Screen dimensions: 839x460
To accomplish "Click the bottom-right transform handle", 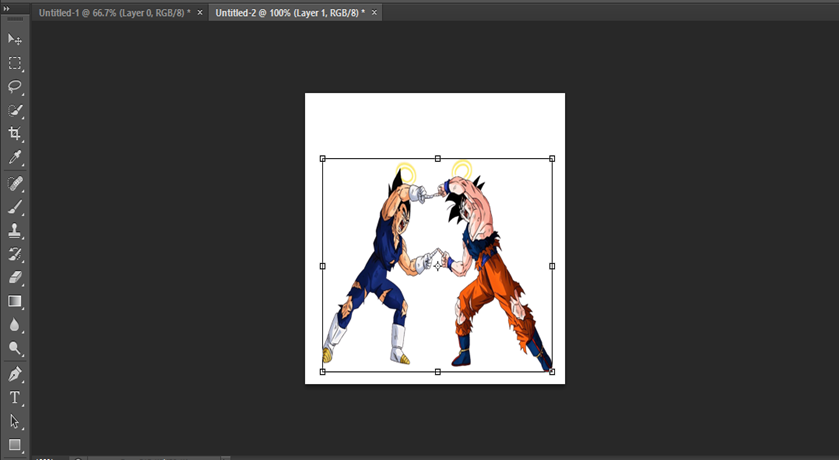I will click(x=552, y=372).
